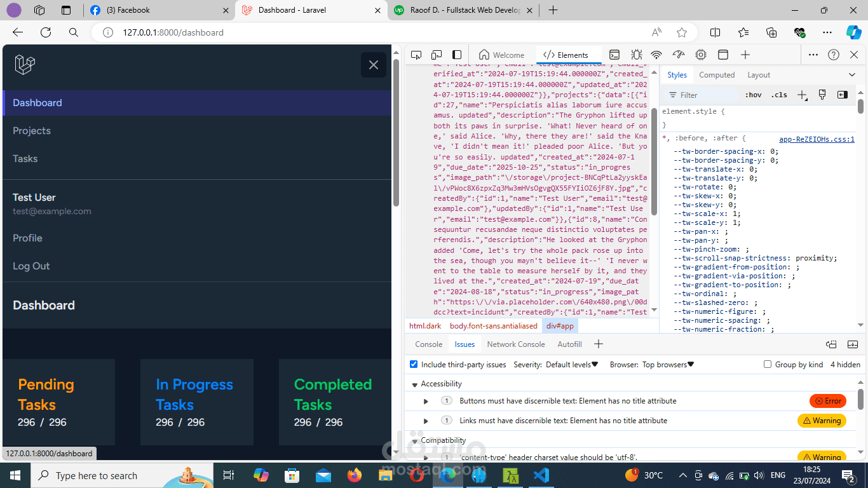Click the browser address bar URL
The height and width of the screenshot is (488, 868).
click(x=173, y=32)
